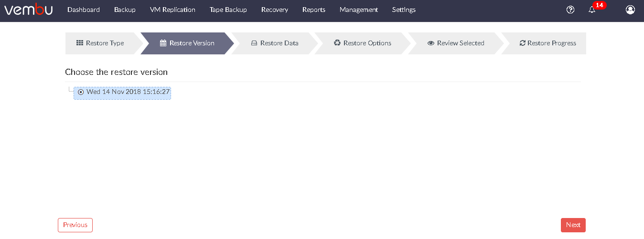The image size is (644, 239).
Task: Go to the Restore Version step
Action: (x=187, y=43)
